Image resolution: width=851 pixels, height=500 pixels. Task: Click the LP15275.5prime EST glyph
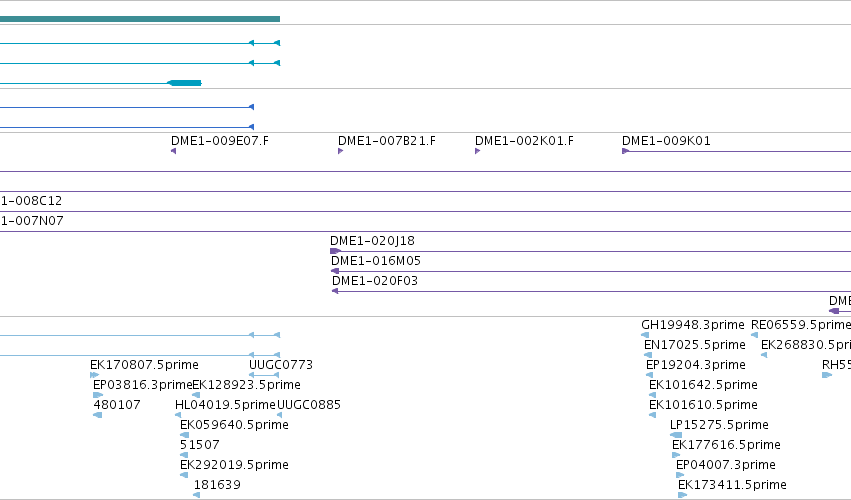point(676,435)
